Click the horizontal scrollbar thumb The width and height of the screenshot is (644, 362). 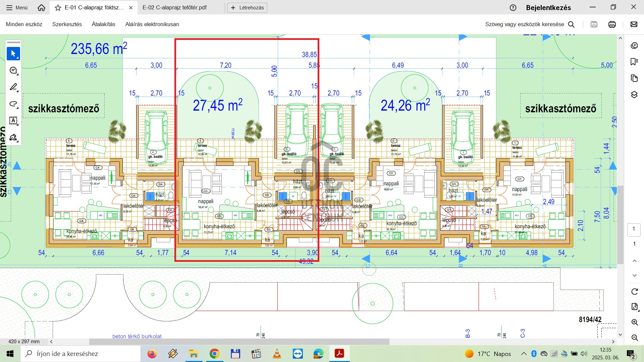point(239,342)
